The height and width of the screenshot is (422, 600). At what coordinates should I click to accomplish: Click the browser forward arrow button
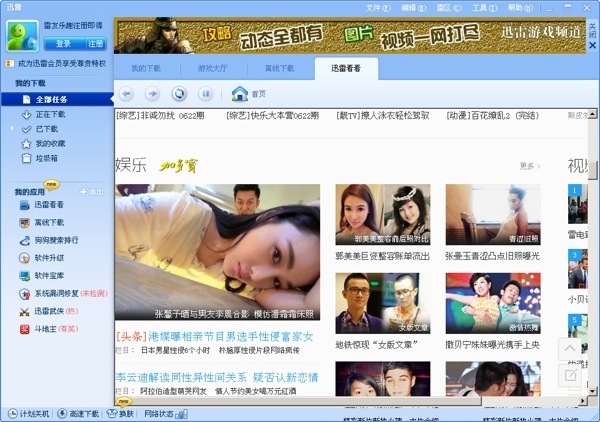click(152, 94)
